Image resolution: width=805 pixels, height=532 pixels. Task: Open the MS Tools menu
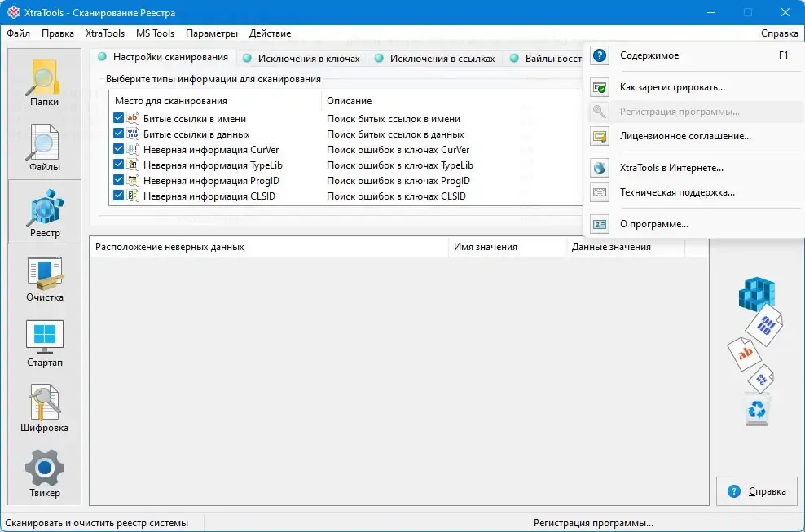155,33
